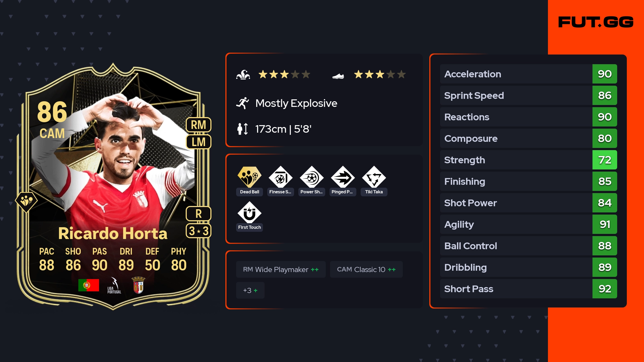Select the CAM Classic 10 role
644x362 pixels.
(366, 269)
